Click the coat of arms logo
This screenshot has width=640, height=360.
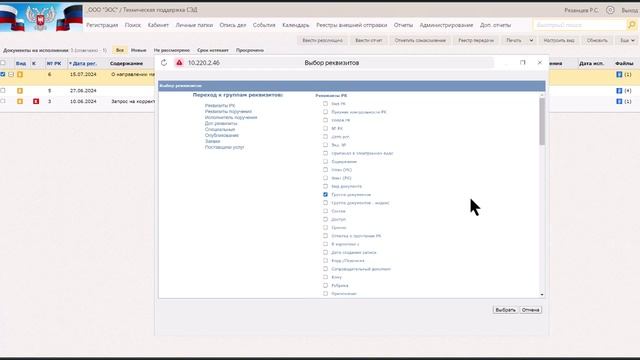pos(40,18)
